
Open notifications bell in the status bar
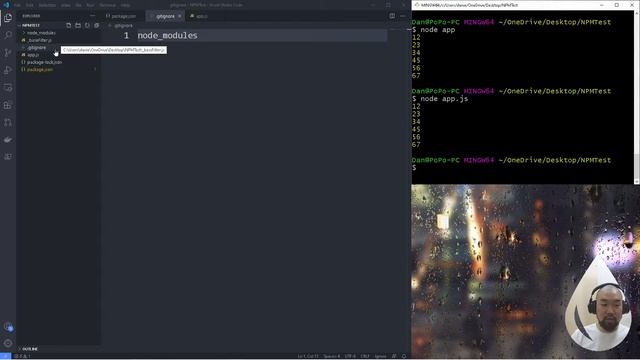tap(404, 356)
